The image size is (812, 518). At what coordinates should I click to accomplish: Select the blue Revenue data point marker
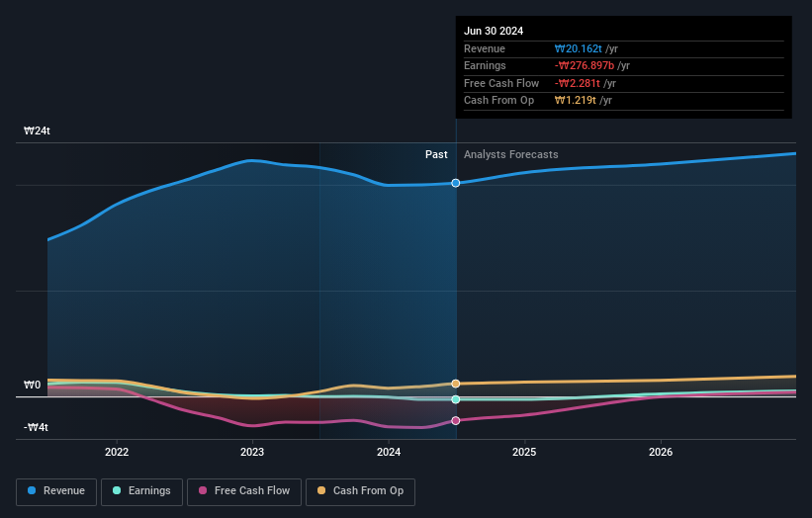click(456, 183)
